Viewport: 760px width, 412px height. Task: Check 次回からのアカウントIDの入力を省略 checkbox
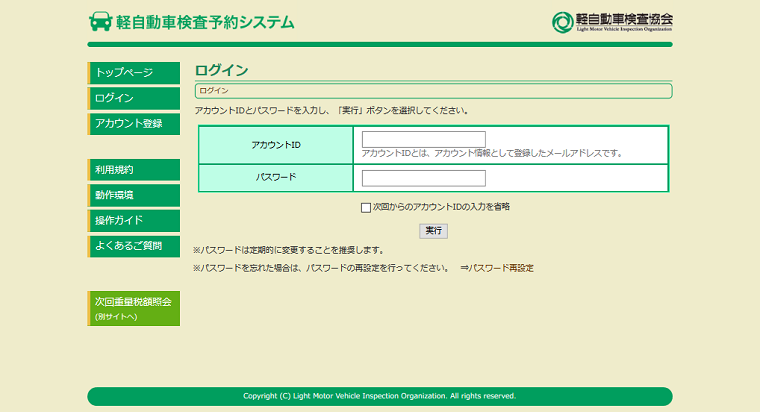point(366,208)
